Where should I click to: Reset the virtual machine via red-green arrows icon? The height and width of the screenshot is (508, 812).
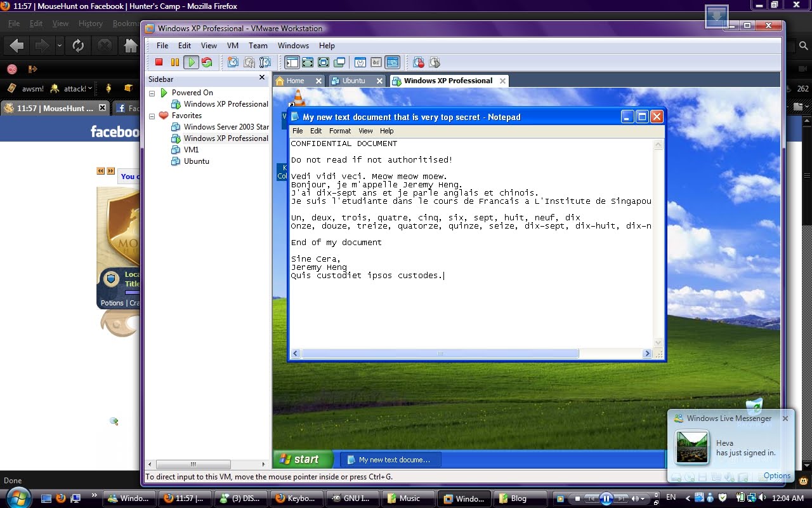click(x=207, y=62)
